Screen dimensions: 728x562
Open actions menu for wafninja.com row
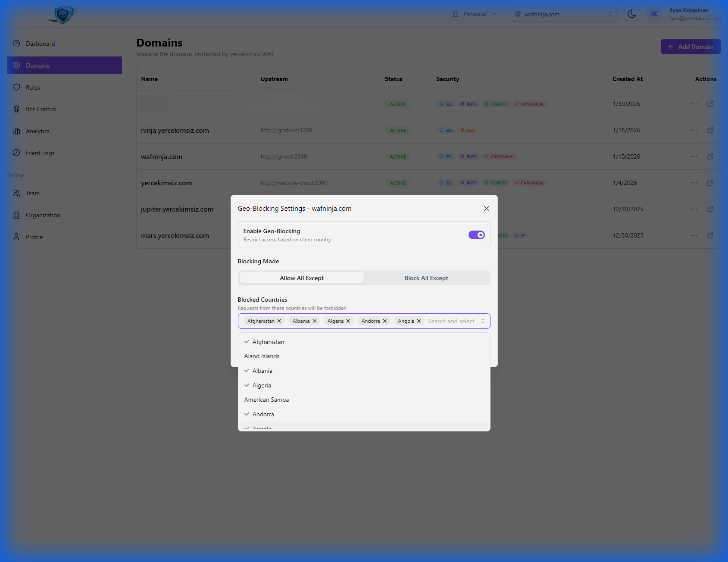[x=694, y=156]
